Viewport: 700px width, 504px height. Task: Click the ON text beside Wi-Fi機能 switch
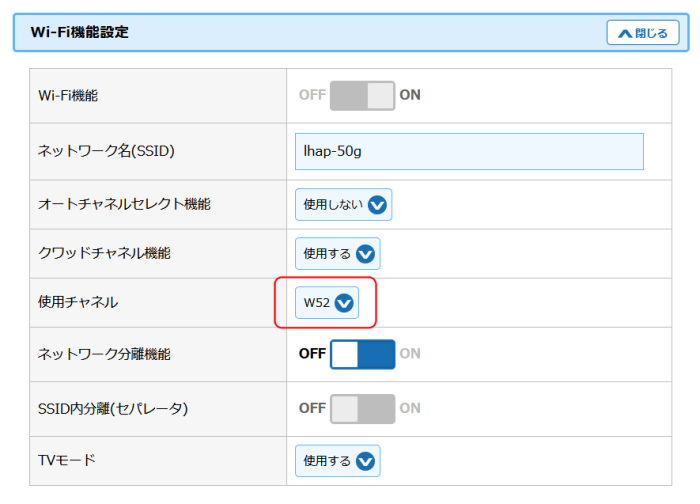pos(410,96)
